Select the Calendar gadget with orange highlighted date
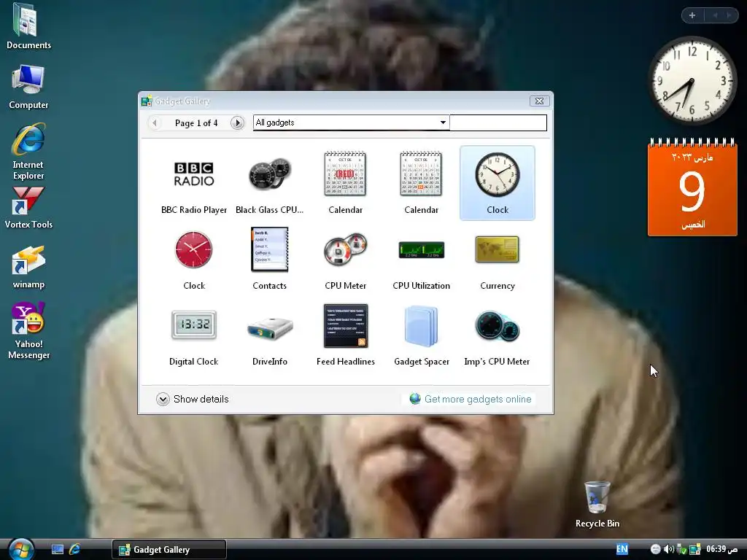This screenshot has width=747, height=560. [421, 183]
